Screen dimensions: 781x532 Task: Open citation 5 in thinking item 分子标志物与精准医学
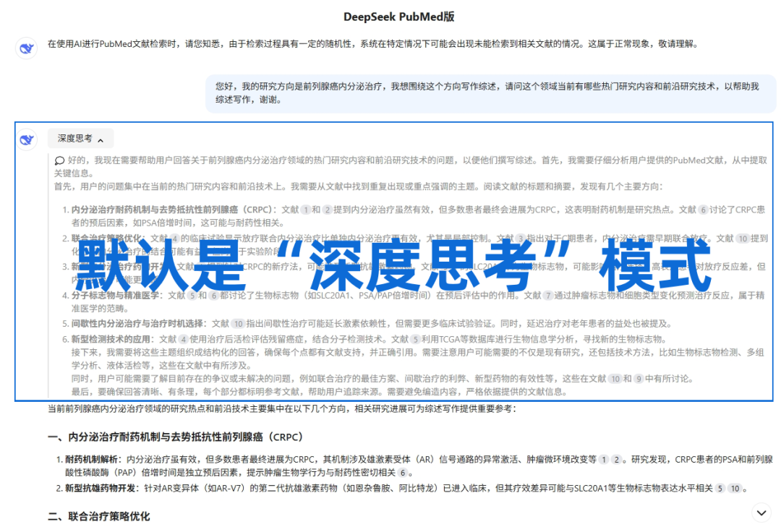tap(192, 296)
